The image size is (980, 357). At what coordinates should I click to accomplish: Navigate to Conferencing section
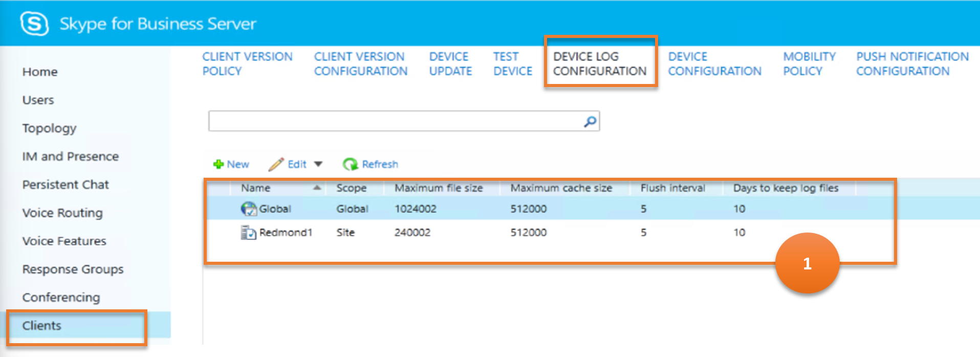pyautogui.click(x=61, y=297)
